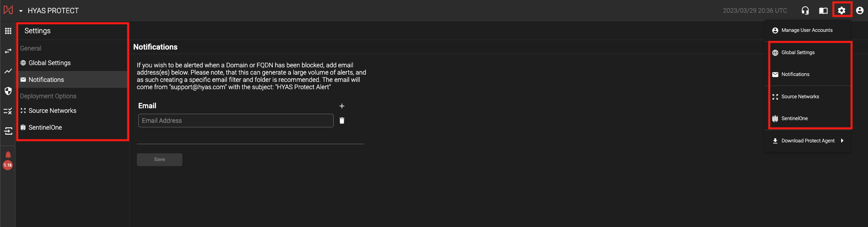Image resolution: width=868 pixels, height=227 pixels.
Task: Open the documentation book icon
Action: click(823, 10)
